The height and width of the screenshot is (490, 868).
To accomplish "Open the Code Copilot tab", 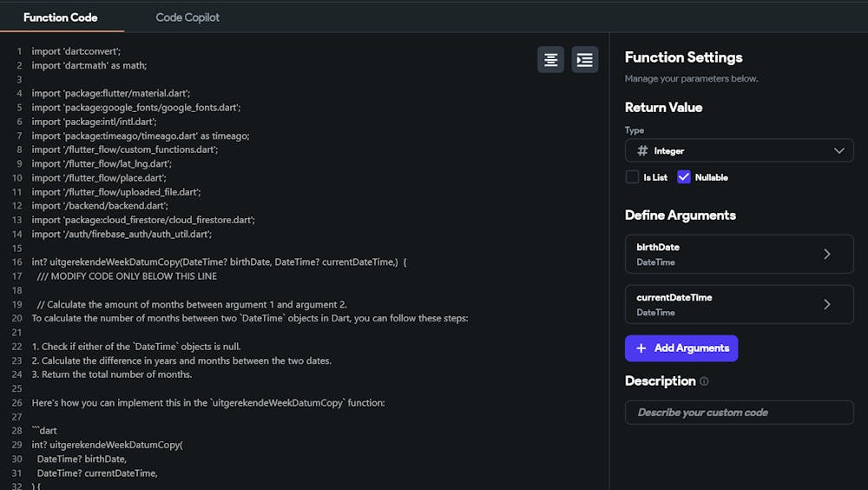I will [x=187, y=17].
